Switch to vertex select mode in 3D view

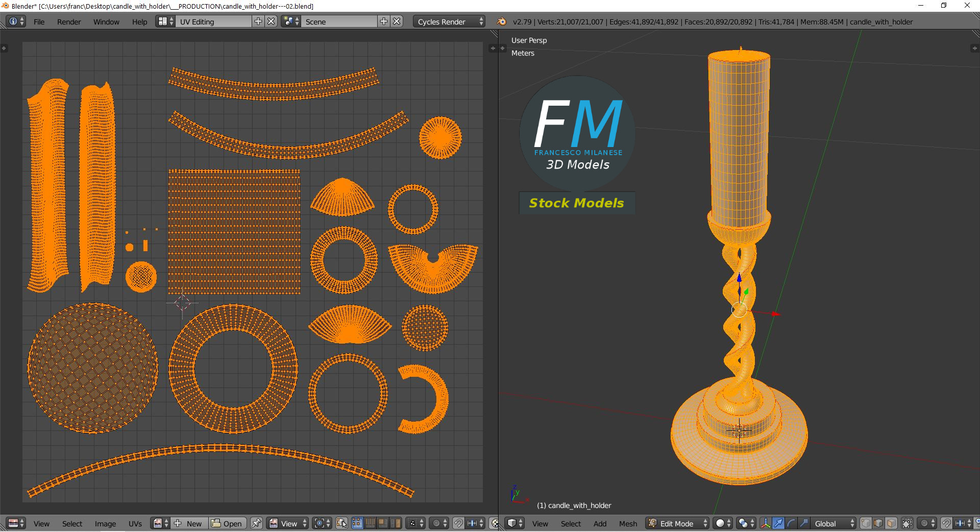pos(866,523)
